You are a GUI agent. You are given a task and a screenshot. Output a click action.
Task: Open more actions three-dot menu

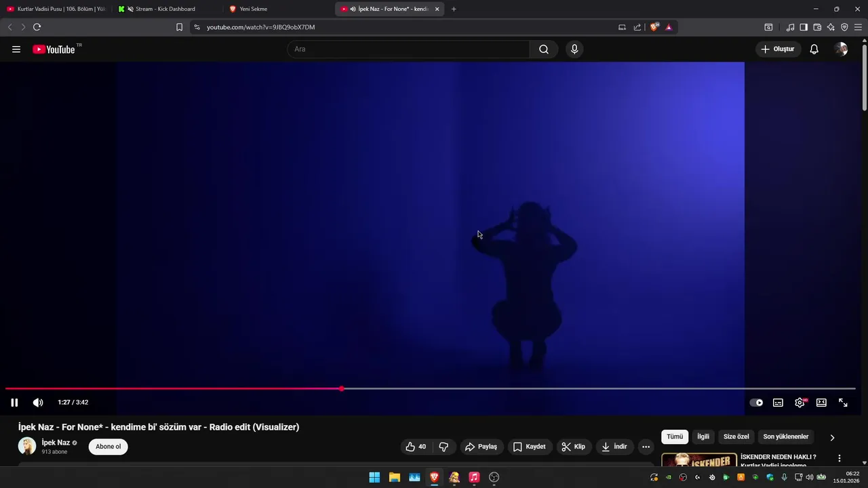(x=646, y=447)
